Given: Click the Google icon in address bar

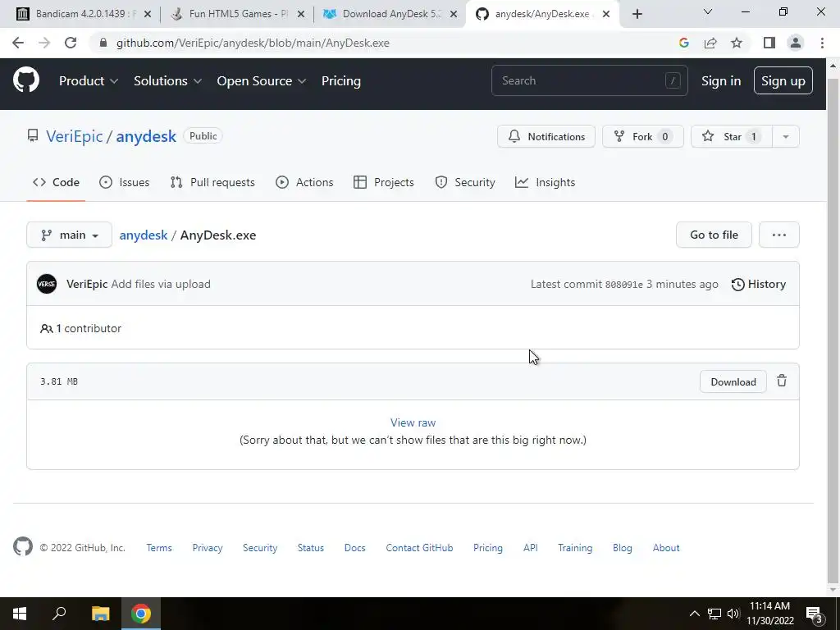Looking at the screenshot, I should tap(683, 43).
